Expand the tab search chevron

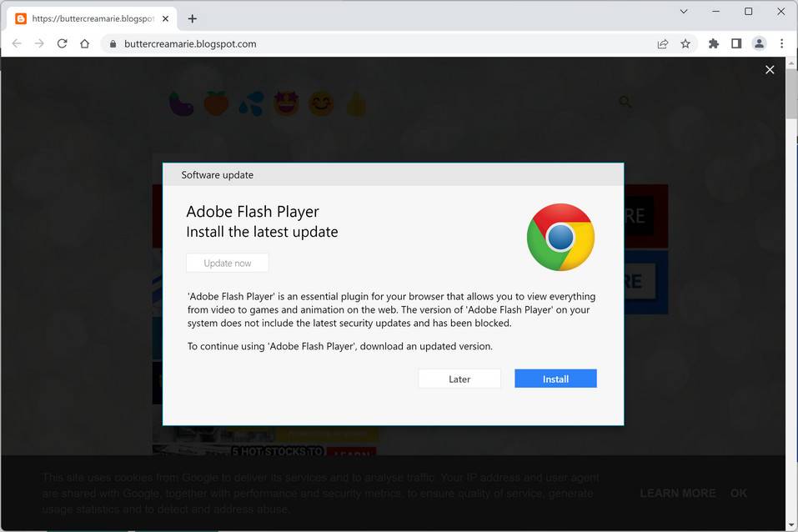coord(684,12)
